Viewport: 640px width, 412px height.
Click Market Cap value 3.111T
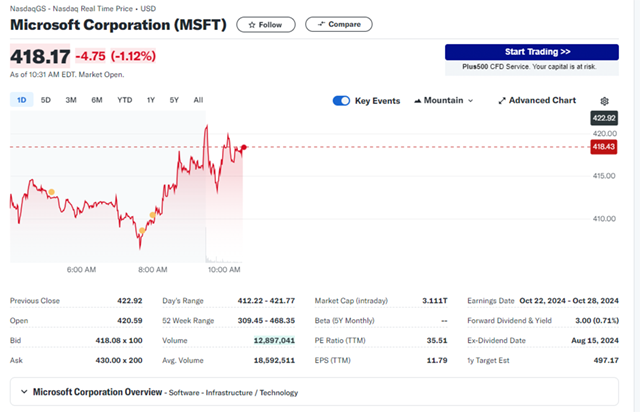435,301
